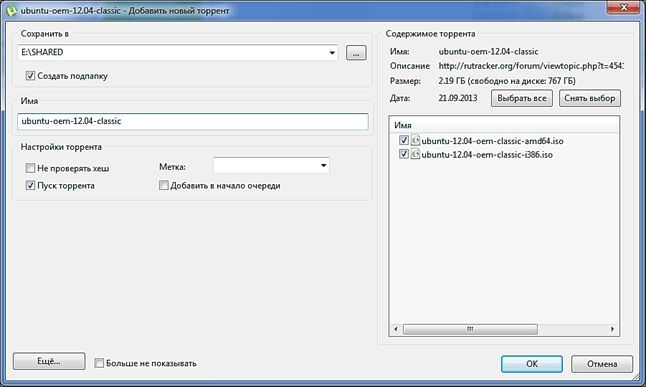Screen dimensions: 646x387
Task: Cancel with the 'Отмена' button
Action: click(x=602, y=364)
